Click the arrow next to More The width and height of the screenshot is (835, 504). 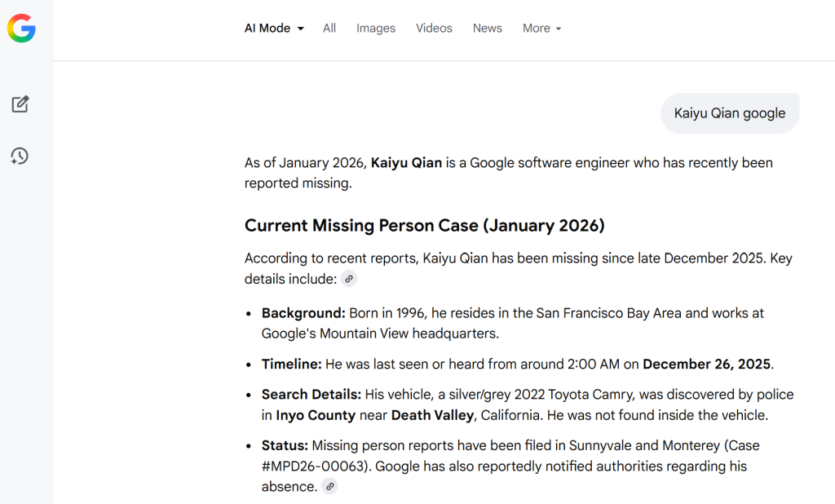559,29
